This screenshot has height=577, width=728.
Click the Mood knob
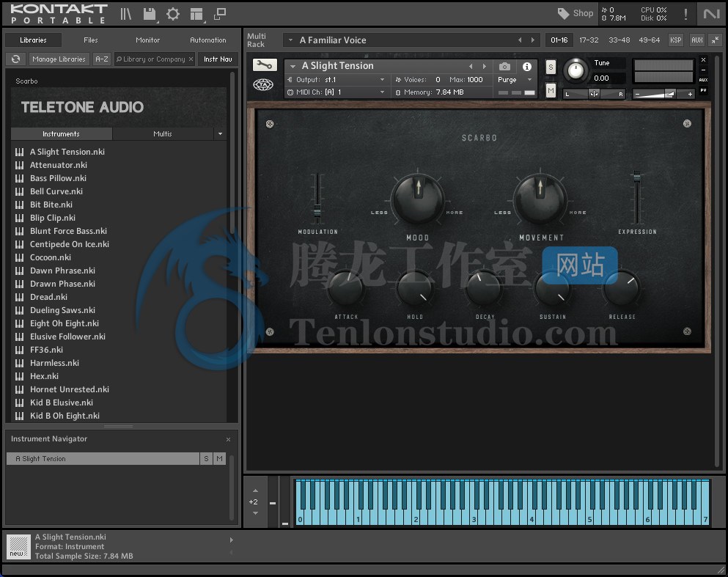coord(417,198)
